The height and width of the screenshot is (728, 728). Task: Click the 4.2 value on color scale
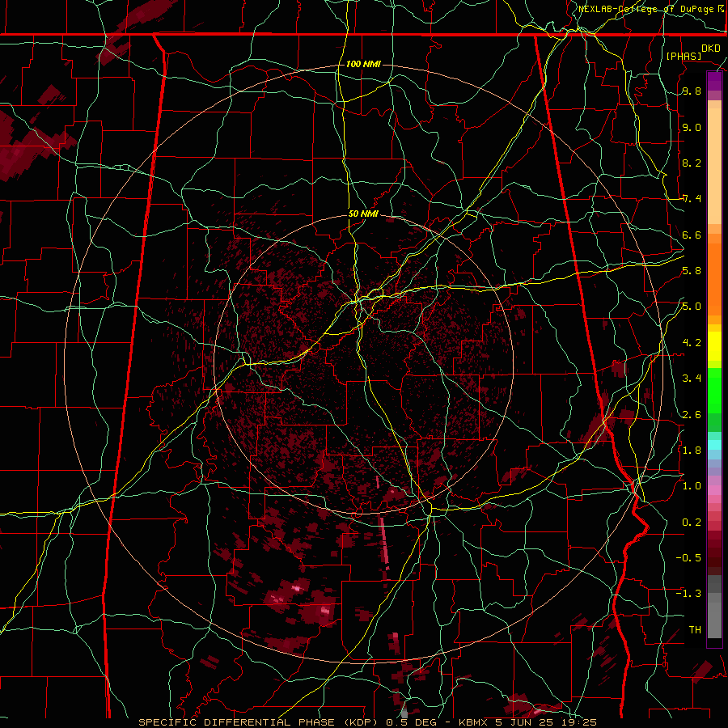[692, 343]
